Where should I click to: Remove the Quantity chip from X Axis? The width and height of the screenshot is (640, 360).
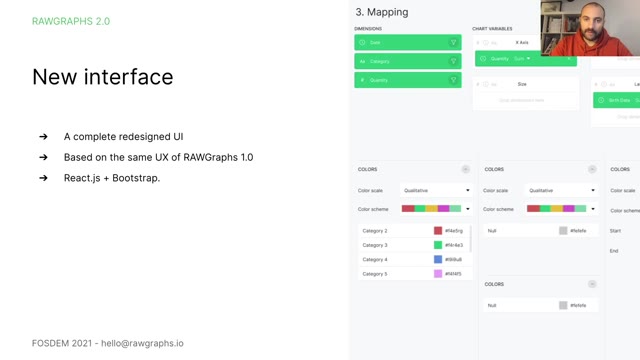point(569,59)
